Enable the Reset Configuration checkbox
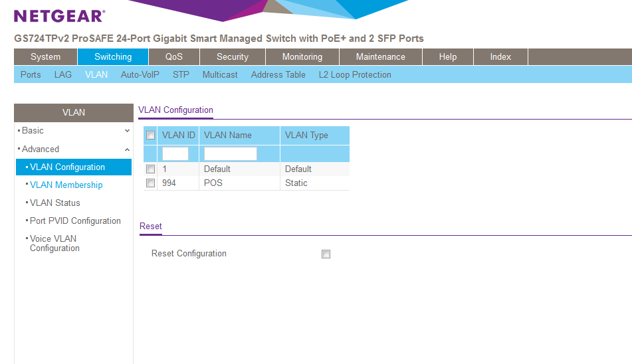Viewport: 632px width, 364px height. click(x=326, y=254)
